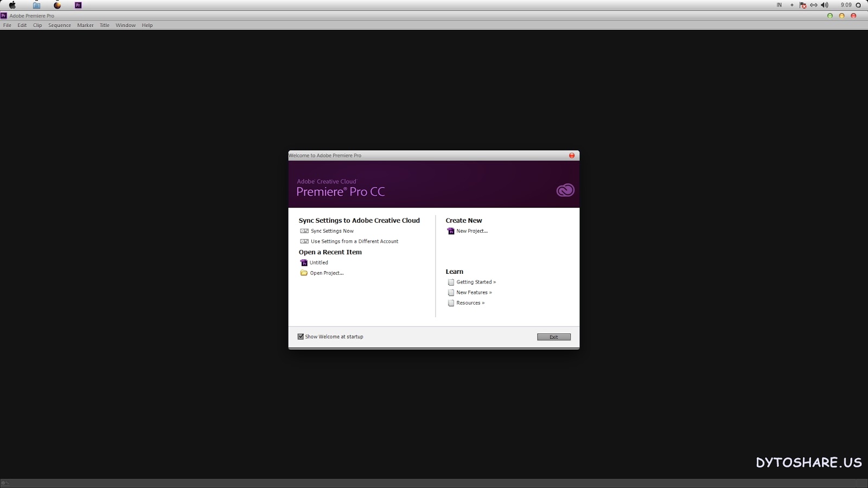
Task: Click the ring icon beside the clock
Action: (x=858, y=5)
